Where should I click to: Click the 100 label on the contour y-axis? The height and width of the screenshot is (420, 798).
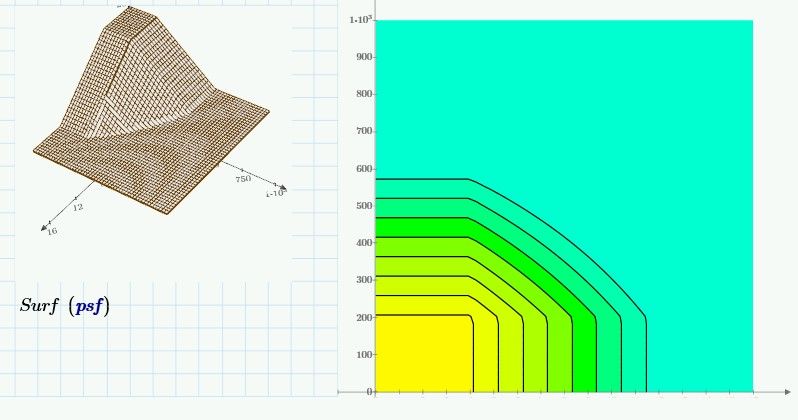coord(364,354)
